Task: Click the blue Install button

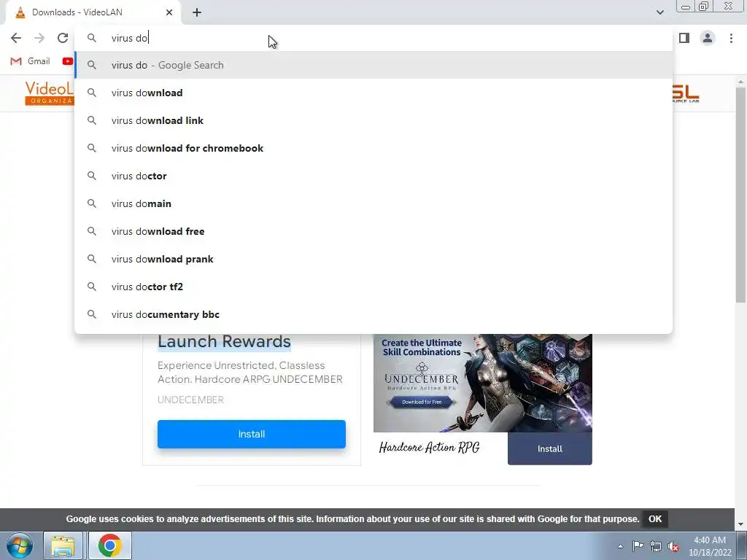Action: tap(252, 434)
